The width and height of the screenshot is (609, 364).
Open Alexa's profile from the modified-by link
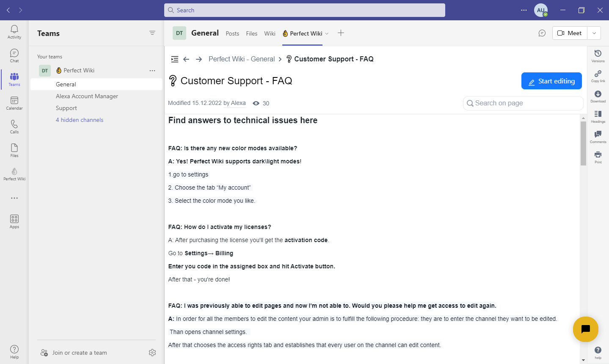[x=238, y=103]
